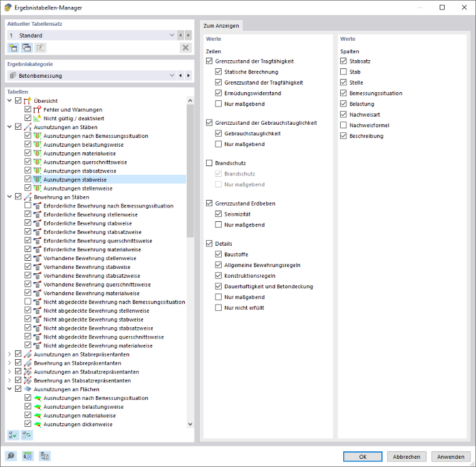Click icon beside Vorhandene Bewehrung stabweise

(38, 267)
